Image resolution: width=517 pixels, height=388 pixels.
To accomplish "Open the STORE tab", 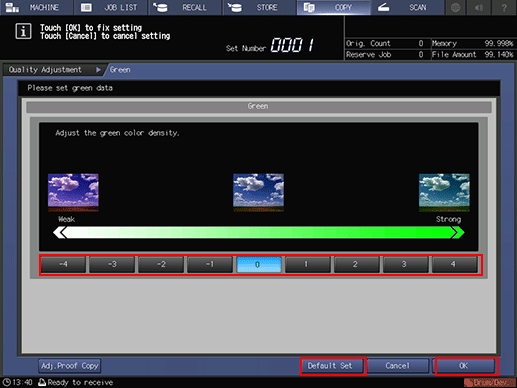I will tap(259, 7).
